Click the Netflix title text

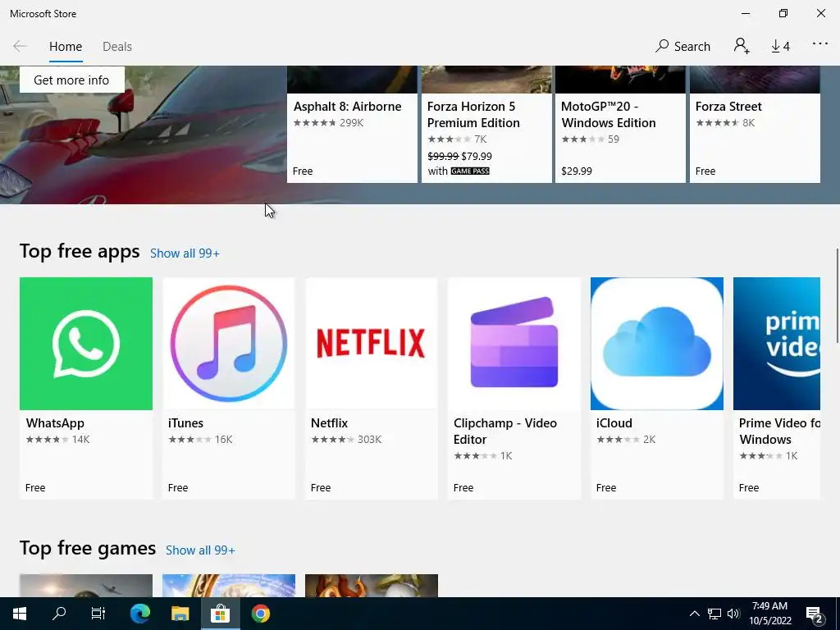click(330, 423)
